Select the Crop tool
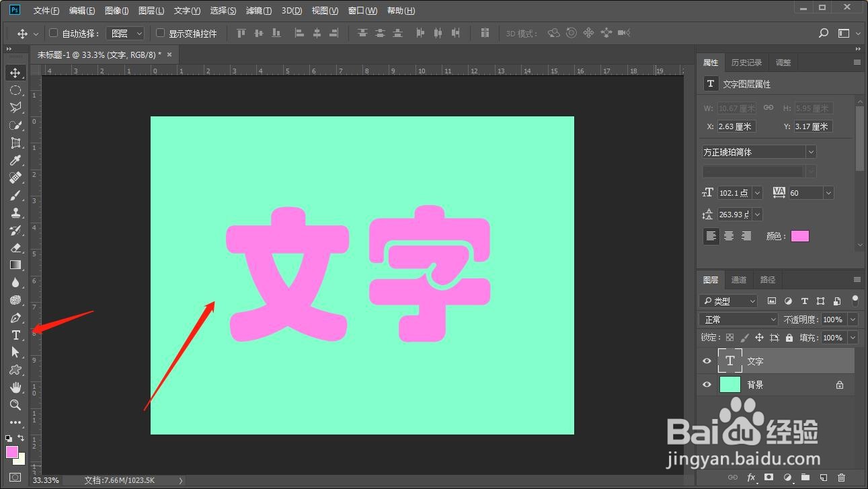 pos(15,143)
